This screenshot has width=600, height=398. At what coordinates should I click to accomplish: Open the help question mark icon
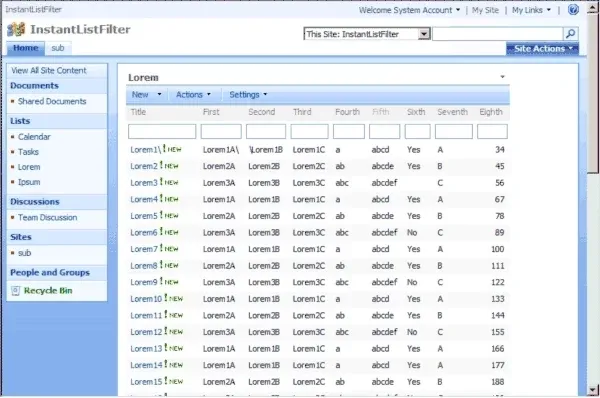pyautogui.click(x=573, y=10)
